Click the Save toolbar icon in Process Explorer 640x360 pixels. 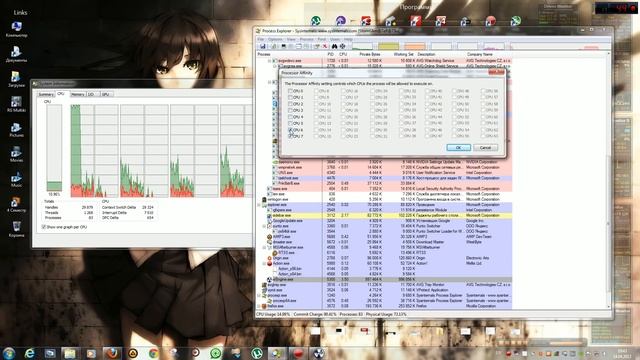(262, 47)
